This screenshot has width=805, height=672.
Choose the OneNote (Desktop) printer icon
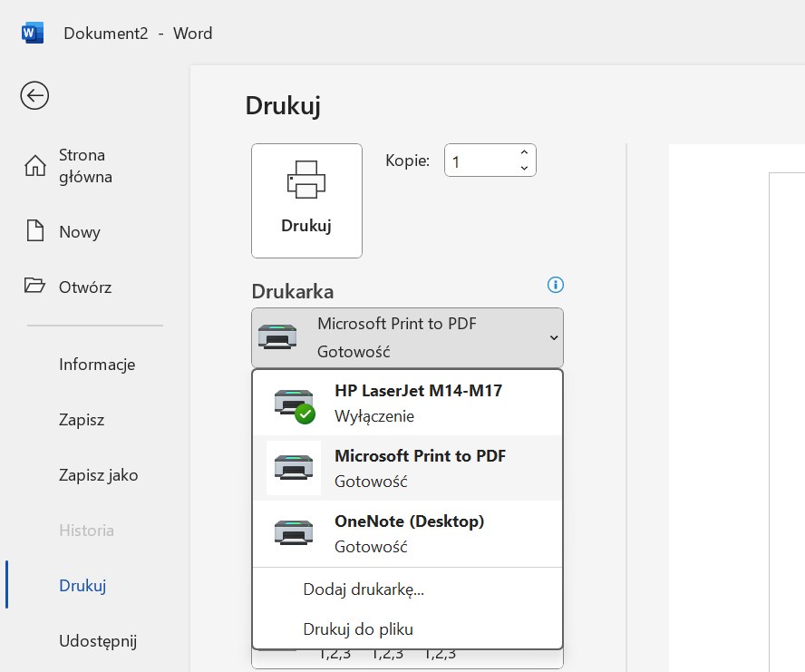[294, 533]
